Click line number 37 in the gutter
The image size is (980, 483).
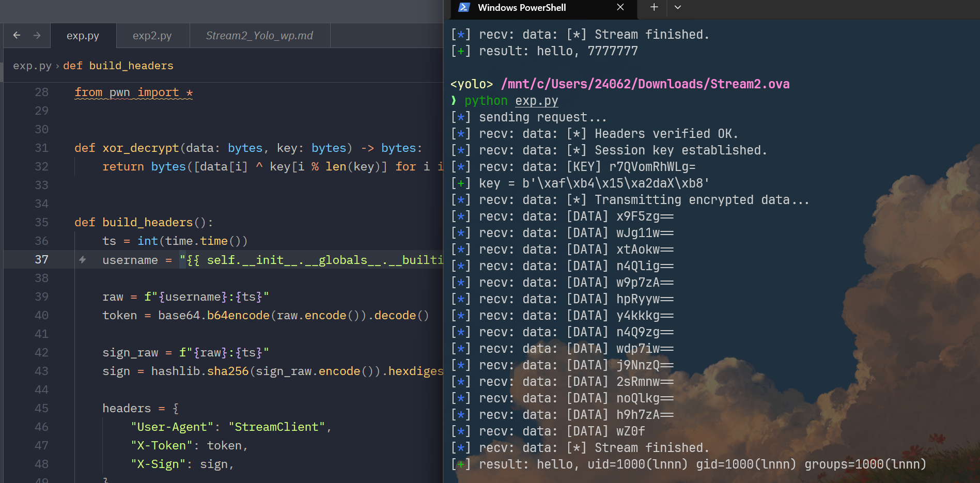[41, 259]
